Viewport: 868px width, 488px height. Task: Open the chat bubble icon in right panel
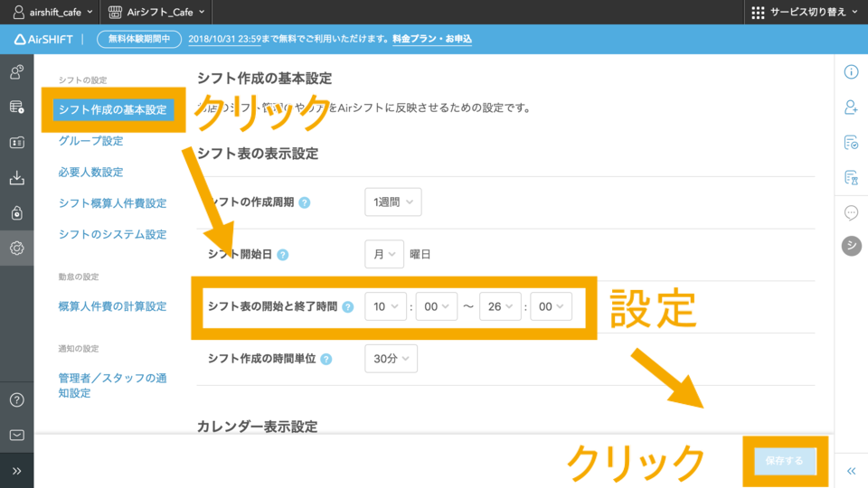[851, 212]
